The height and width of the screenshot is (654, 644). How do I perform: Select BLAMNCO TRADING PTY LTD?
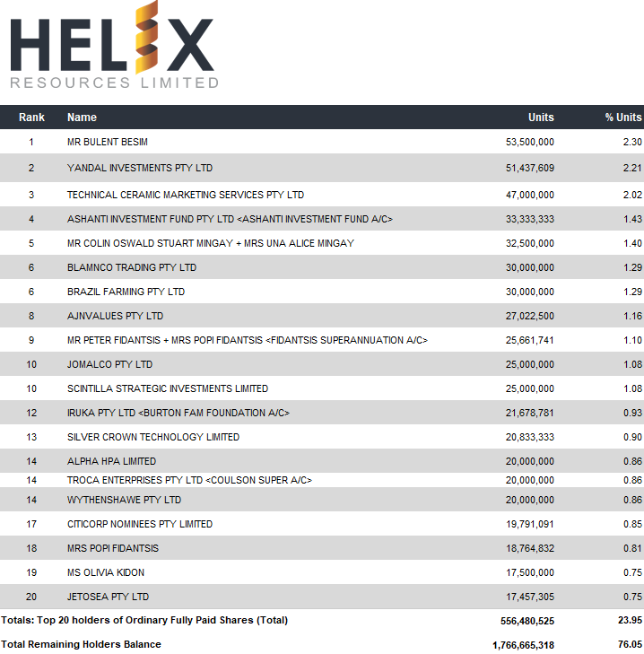pos(132,267)
